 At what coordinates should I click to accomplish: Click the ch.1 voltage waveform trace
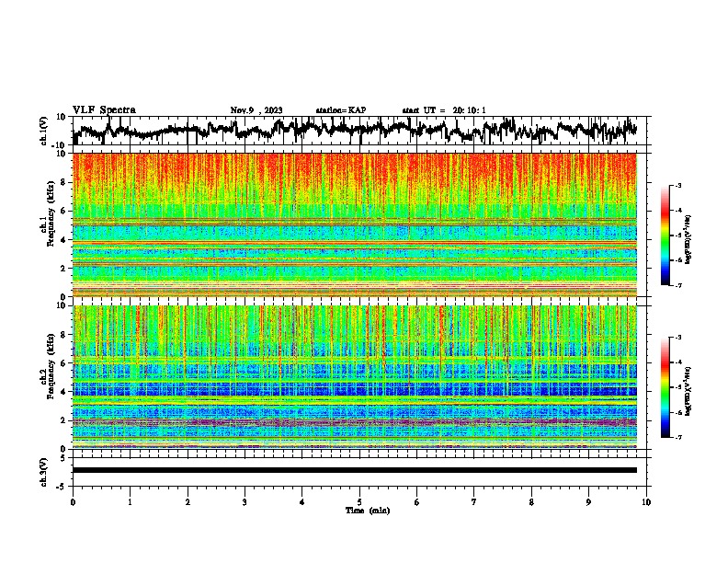click(x=355, y=131)
